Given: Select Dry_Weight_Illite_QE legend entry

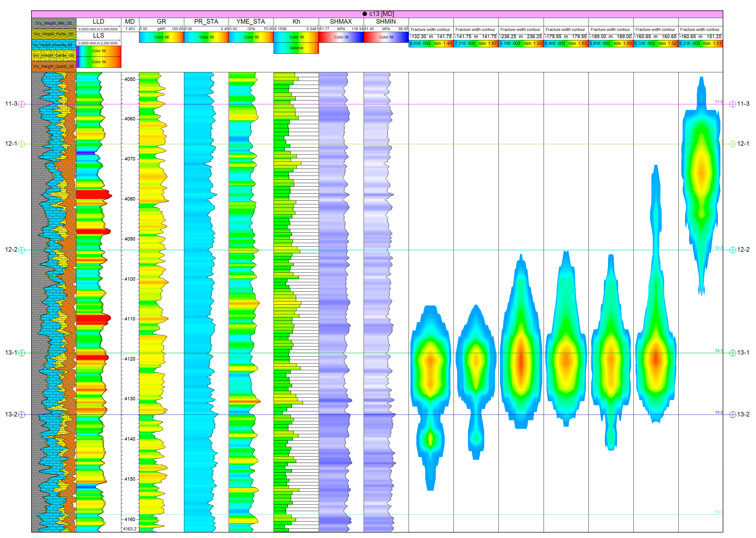Looking at the screenshot, I should pos(54,23).
